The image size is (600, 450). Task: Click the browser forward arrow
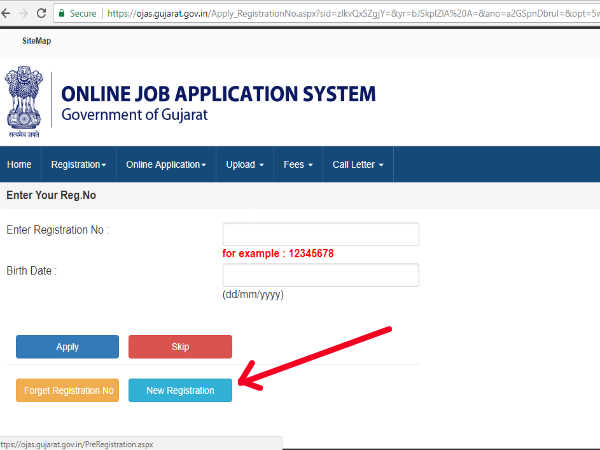(x=41, y=14)
